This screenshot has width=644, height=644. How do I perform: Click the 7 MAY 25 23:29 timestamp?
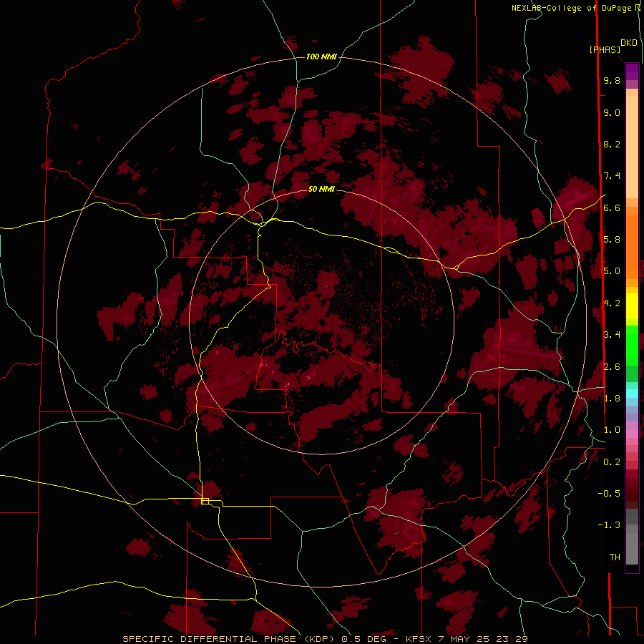tap(484, 639)
